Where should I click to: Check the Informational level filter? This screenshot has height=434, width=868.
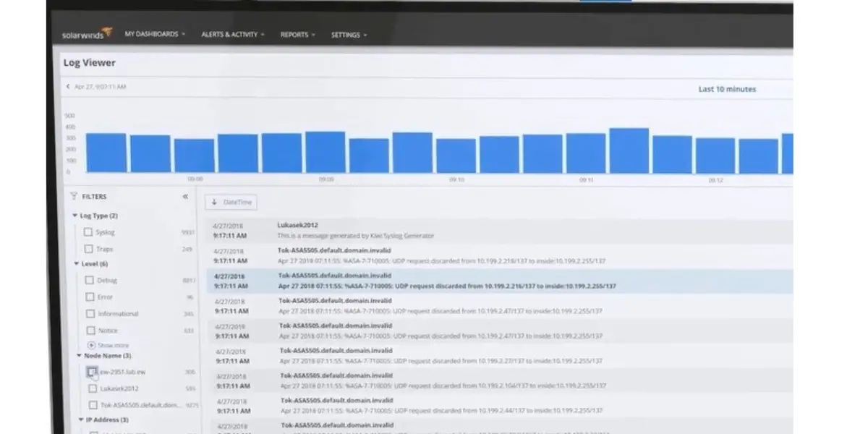tap(90, 314)
